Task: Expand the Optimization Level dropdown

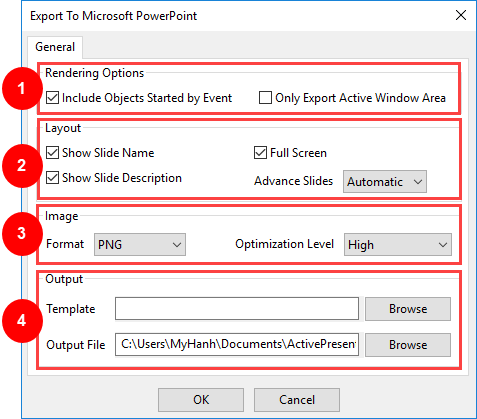Action: pos(398,245)
